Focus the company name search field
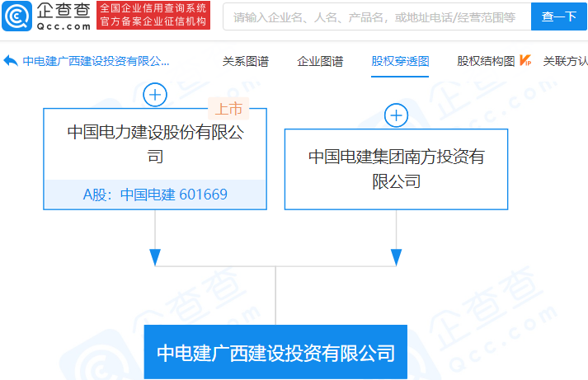This screenshot has height=380, width=588. click(377, 16)
